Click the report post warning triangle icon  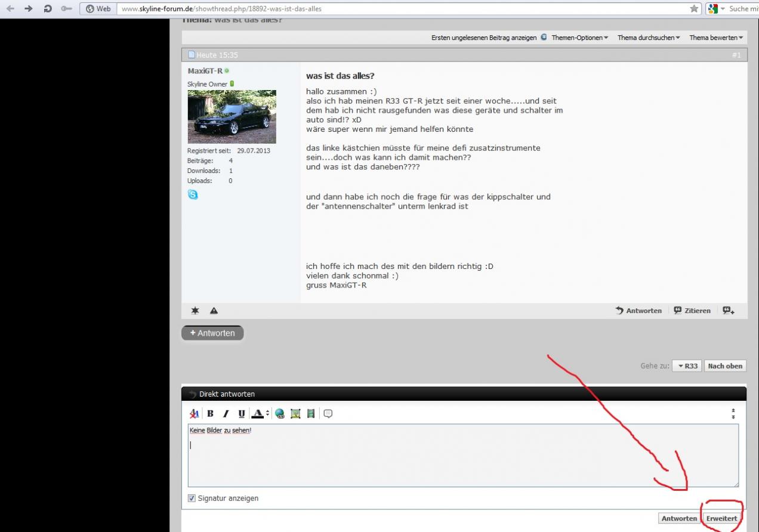214,311
